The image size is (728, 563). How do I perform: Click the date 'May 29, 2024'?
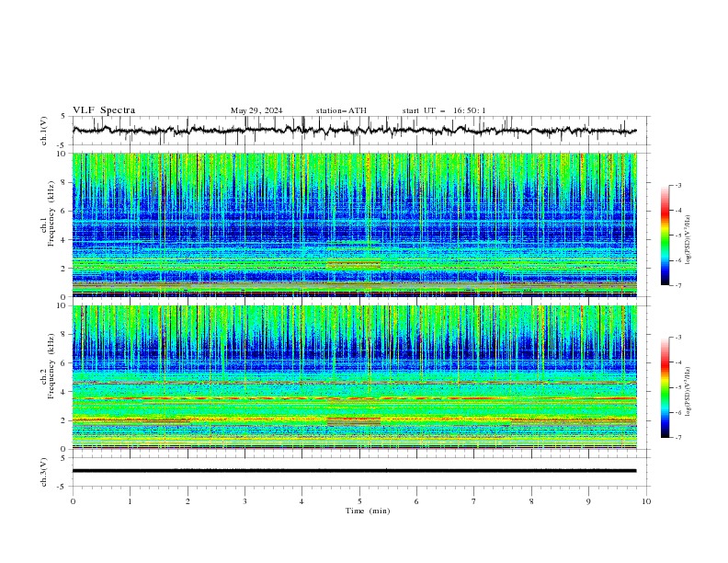coord(256,110)
